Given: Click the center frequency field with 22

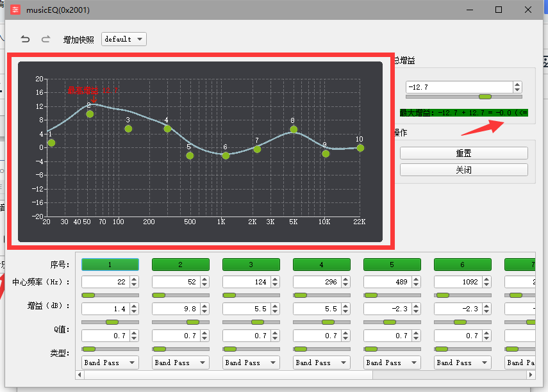Looking at the screenshot, I should click(106, 282).
